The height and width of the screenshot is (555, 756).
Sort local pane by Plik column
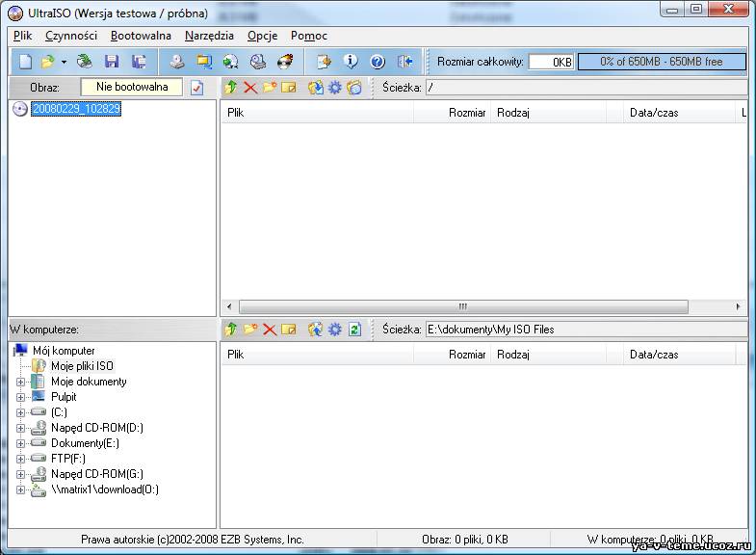(317, 355)
